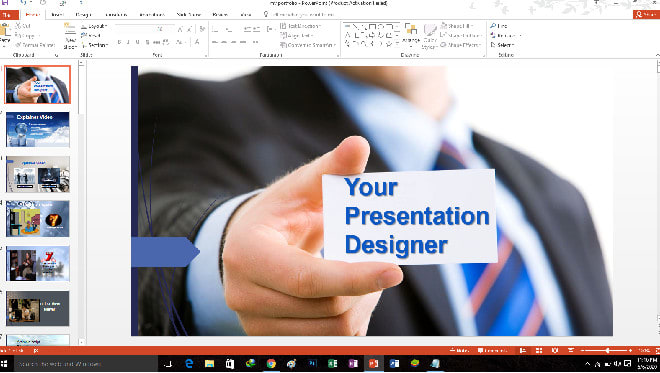660x373 pixels.
Task: Click the Windows Start button
Action: click(x=5, y=364)
